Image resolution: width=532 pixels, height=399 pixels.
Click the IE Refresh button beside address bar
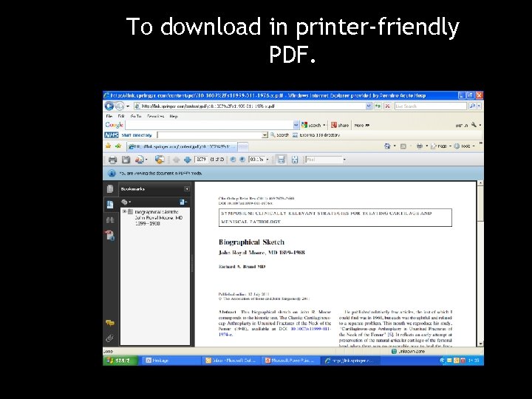tap(378, 106)
